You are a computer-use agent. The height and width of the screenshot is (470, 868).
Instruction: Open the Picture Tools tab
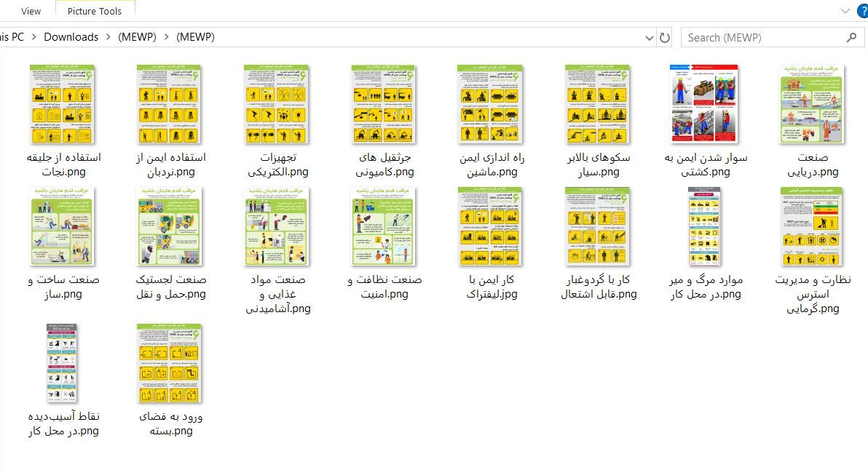coord(94,11)
